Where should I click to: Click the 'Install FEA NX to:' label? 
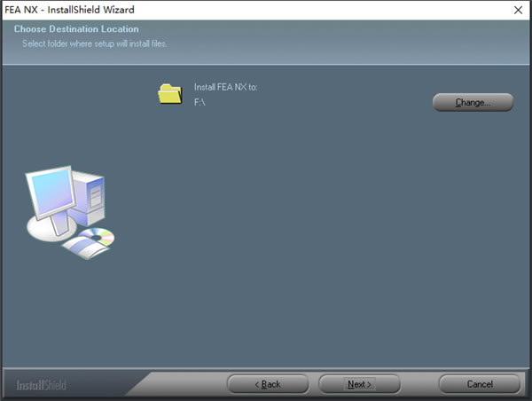tap(225, 88)
